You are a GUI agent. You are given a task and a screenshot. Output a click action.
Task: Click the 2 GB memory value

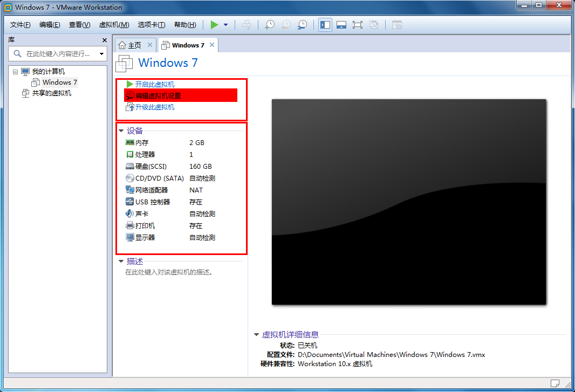click(197, 143)
